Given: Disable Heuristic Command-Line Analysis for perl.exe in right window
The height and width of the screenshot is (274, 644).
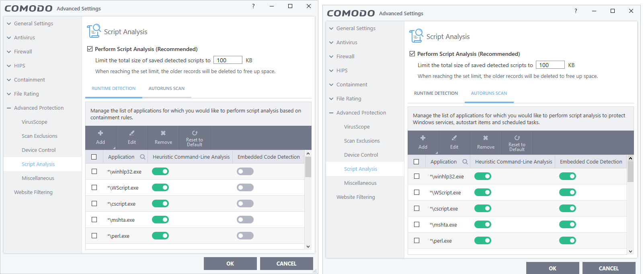Looking at the screenshot, I should [483, 241].
